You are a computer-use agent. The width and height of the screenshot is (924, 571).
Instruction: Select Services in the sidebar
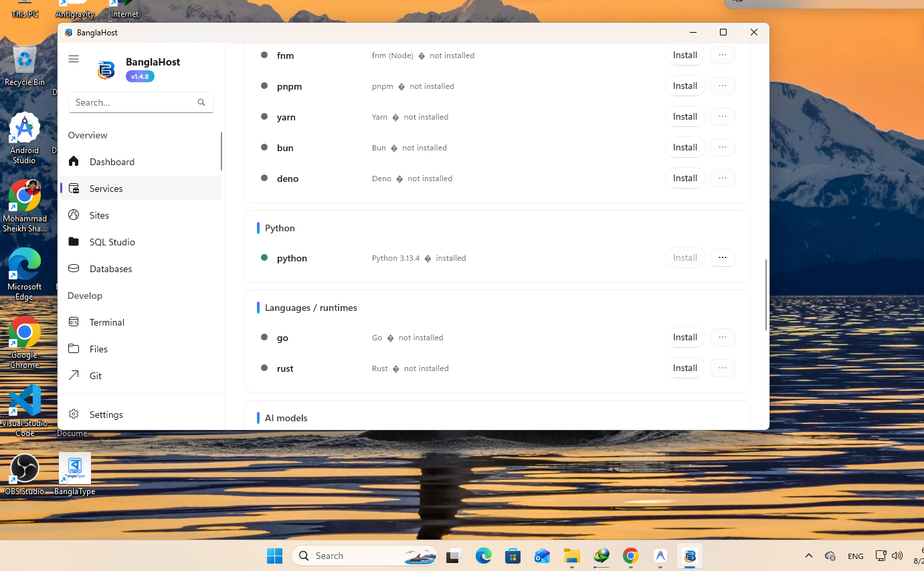click(141, 189)
